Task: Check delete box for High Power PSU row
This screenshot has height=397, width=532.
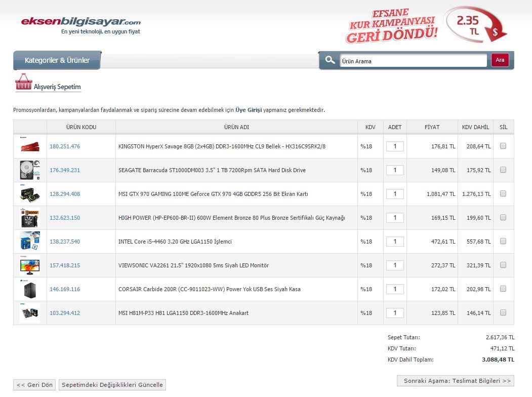Action: (503, 217)
